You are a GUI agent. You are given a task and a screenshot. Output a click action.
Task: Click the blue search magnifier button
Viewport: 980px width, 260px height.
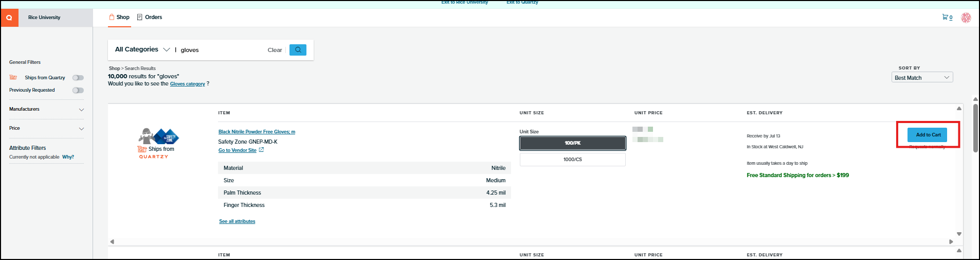298,50
